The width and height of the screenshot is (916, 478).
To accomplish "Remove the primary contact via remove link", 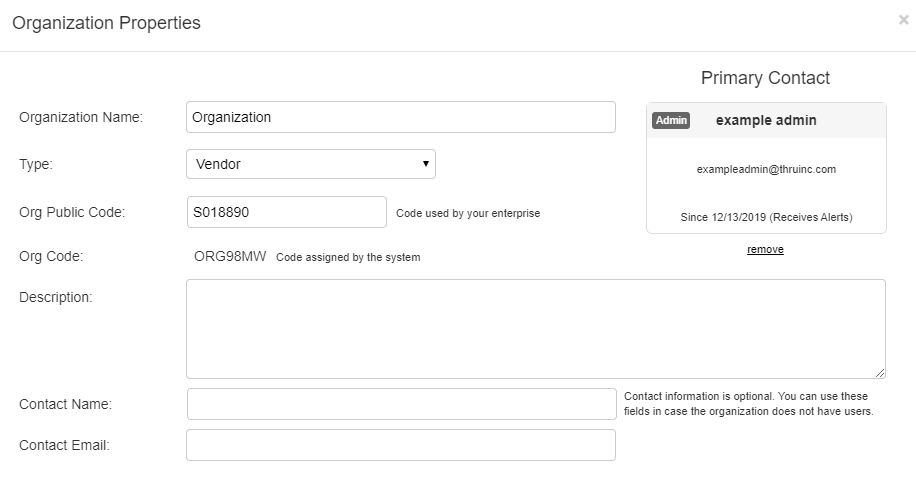I will coord(765,249).
